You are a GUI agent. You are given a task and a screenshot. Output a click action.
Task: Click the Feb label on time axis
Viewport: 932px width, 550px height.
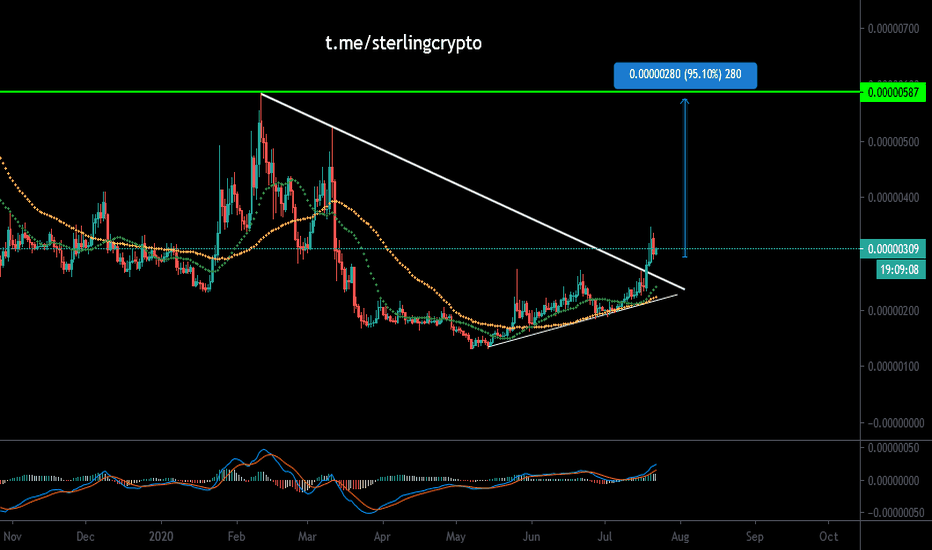click(x=236, y=536)
